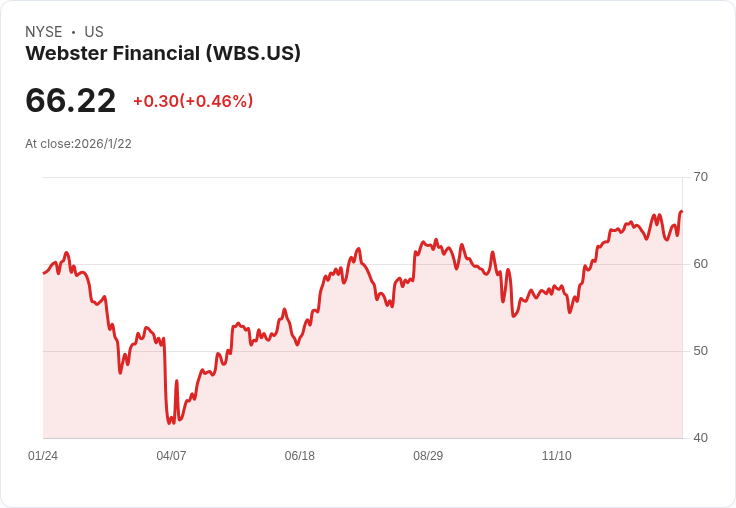This screenshot has width=736, height=508.
Task: Click the 08/29 date axis label
Action: coord(428,455)
